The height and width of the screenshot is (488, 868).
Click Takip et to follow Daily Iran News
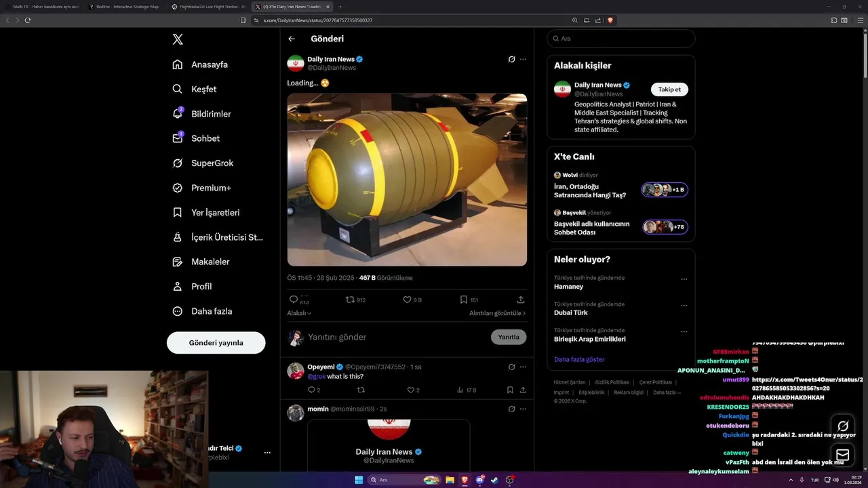(x=669, y=89)
